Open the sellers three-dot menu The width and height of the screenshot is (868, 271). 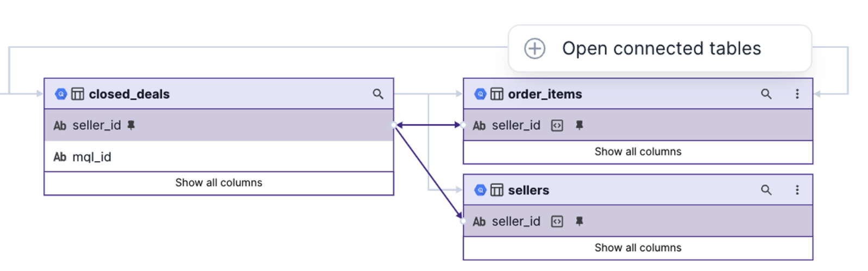[797, 190]
